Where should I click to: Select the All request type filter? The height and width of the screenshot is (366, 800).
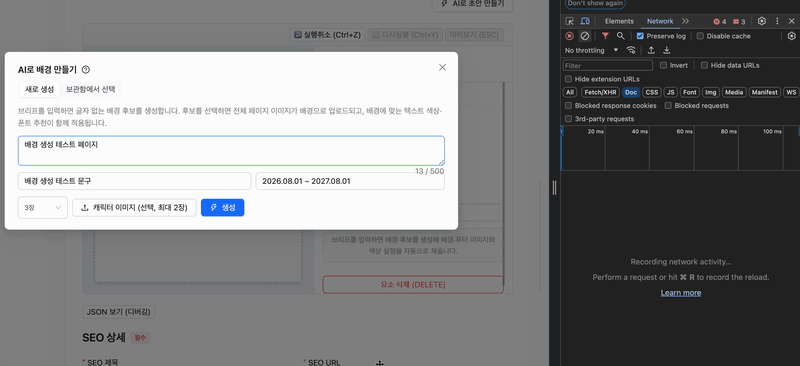tap(570, 92)
